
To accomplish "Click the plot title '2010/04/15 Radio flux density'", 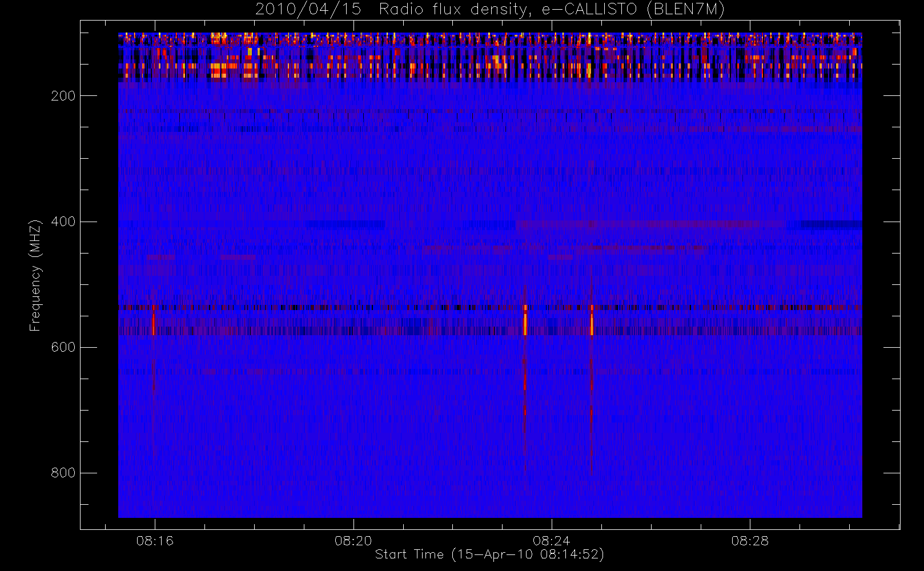I will [x=489, y=10].
